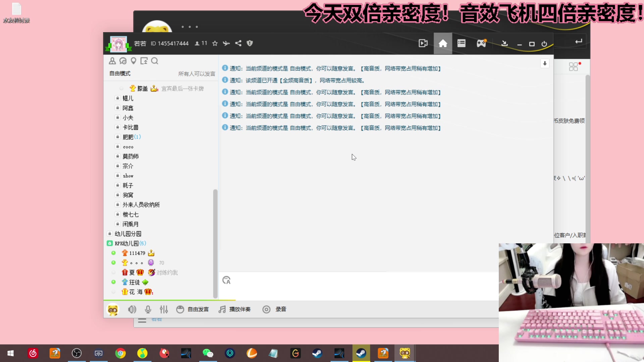The width and height of the screenshot is (644, 362).
Task: Open the location pin icon
Action: [133, 61]
